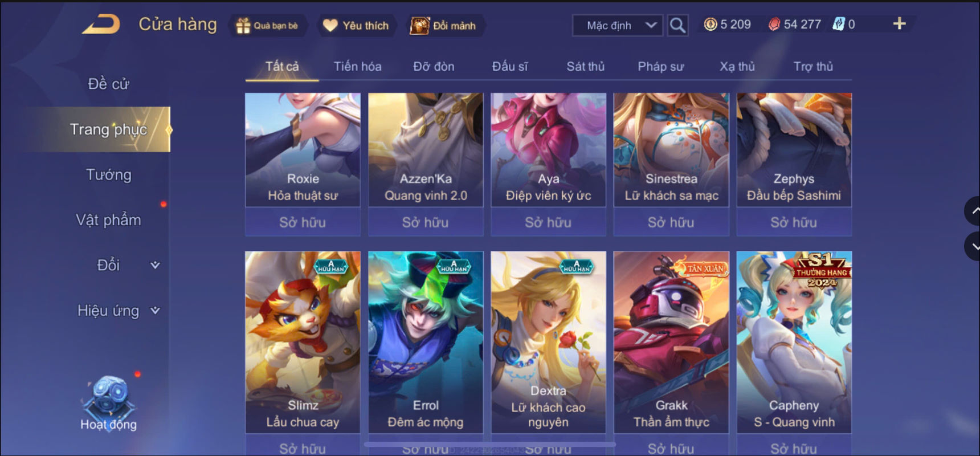Click the up arrow on right edge

[x=973, y=211]
